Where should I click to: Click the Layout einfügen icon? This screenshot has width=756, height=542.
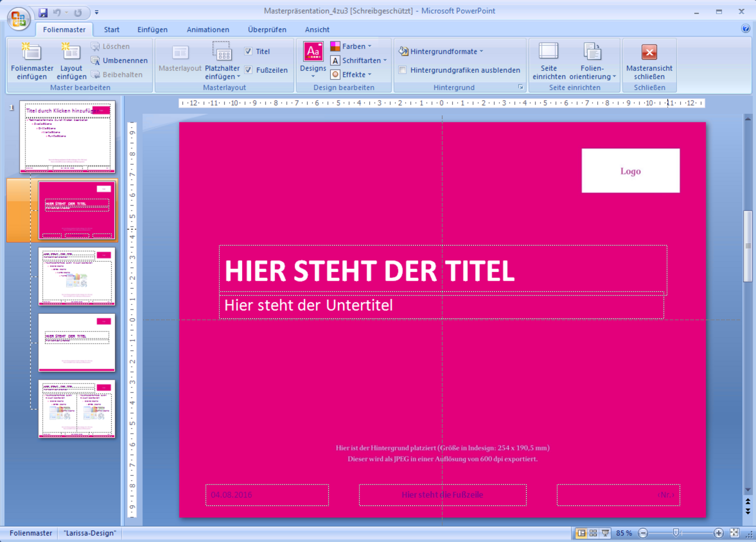pyautogui.click(x=71, y=52)
